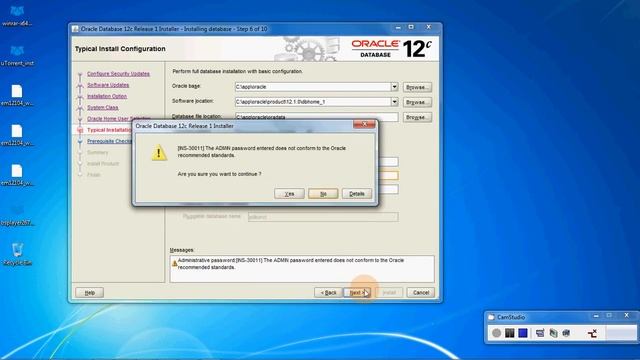The height and width of the screenshot is (360, 640).
Task: Go to Configure Security Updates step
Action: (x=118, y=74)
